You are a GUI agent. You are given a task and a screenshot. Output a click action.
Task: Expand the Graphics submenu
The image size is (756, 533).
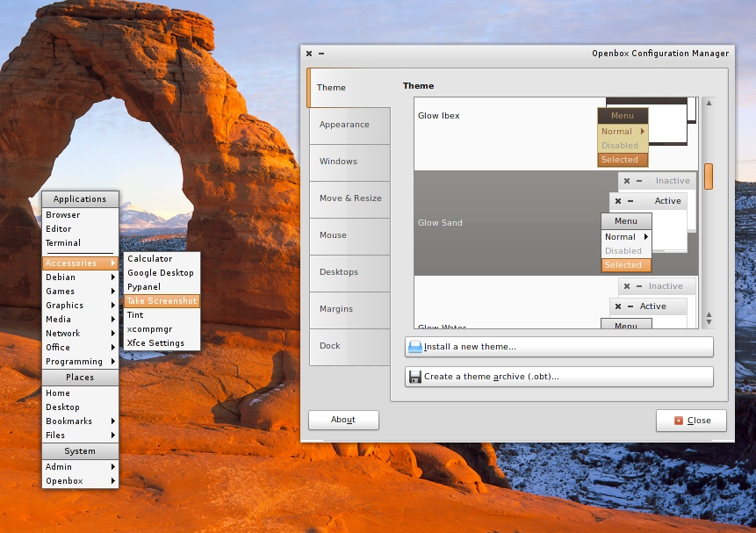[x=80, y=306]
